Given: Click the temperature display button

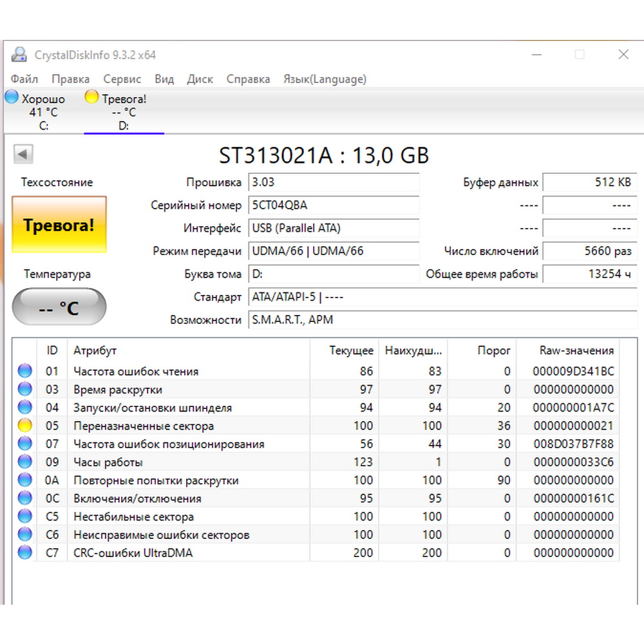Looking at the screenshot, I should pyautogui.click(x=59, y=307).
